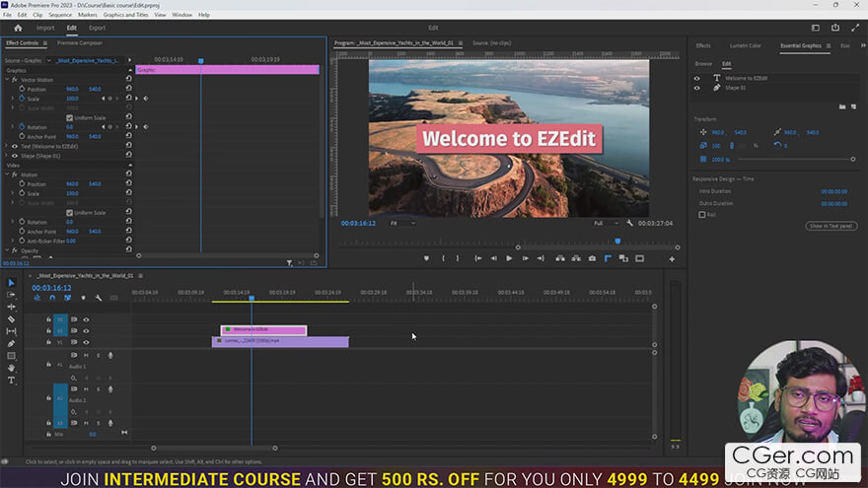
Task: Export frame with camera icon
Action: tap(593, 258)
